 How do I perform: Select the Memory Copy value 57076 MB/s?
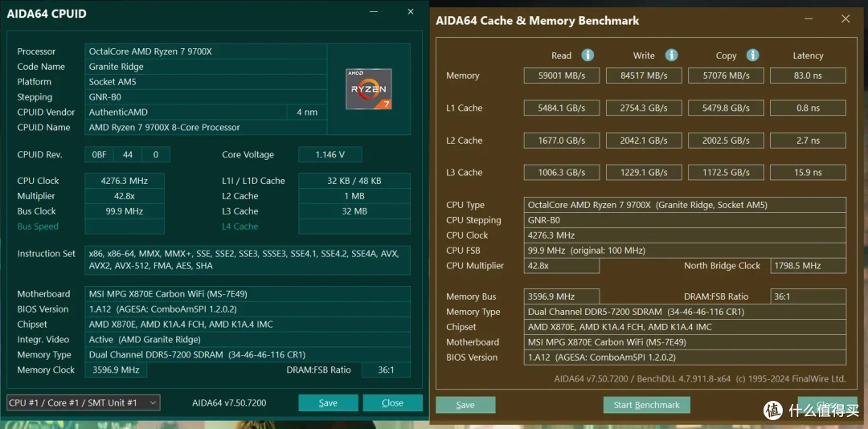pyautogui.click(x=726, y=76)
